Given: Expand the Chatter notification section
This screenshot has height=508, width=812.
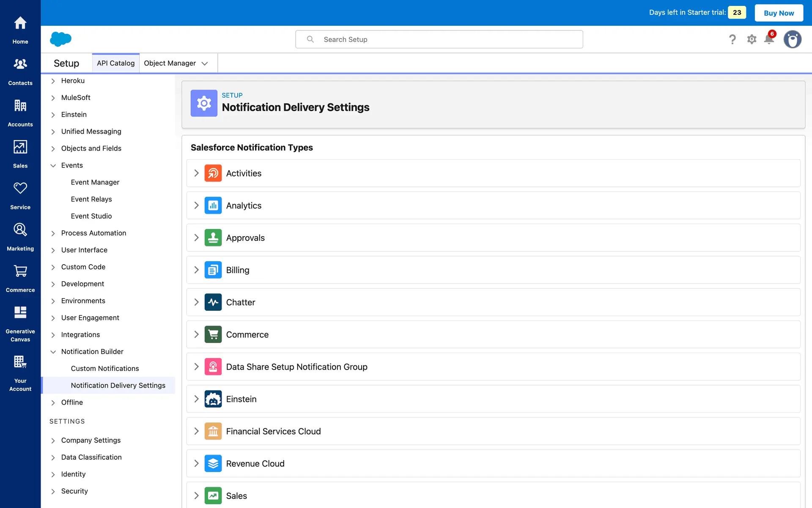Looking at the screenshot, I should click(196, 302).
